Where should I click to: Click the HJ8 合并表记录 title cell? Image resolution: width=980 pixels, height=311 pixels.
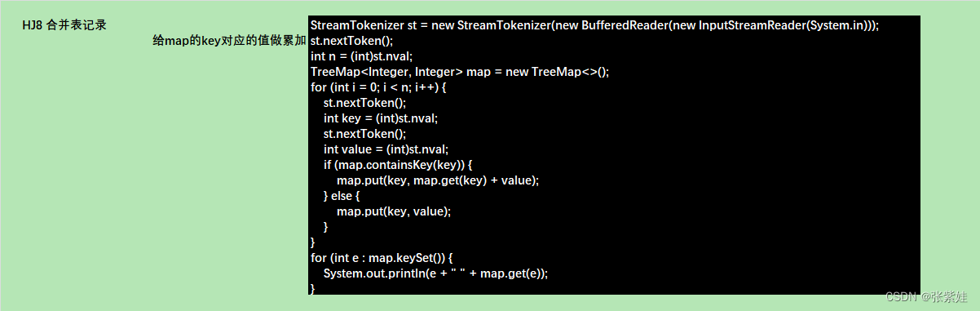(64, 24)
